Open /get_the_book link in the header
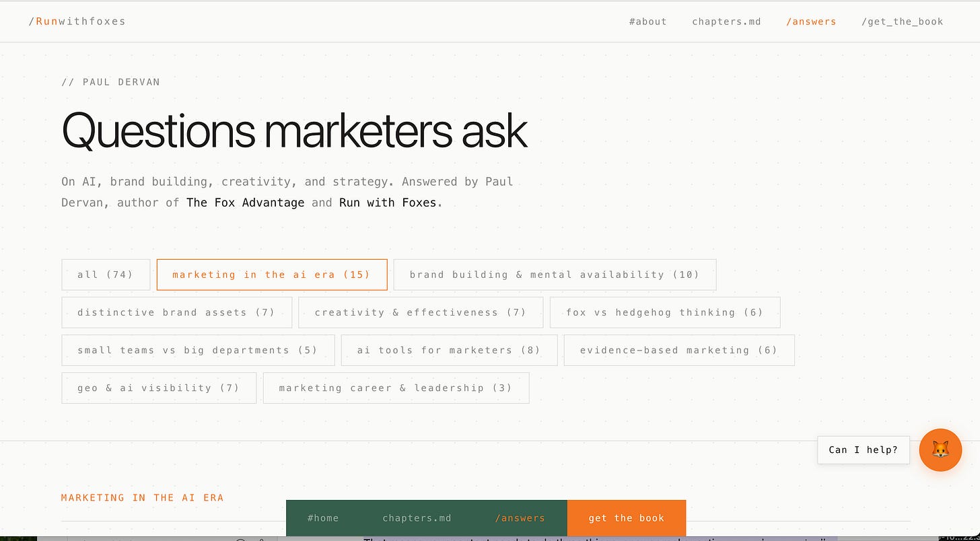The height and width of the screenshot is (541, 980). click(903, 22)
